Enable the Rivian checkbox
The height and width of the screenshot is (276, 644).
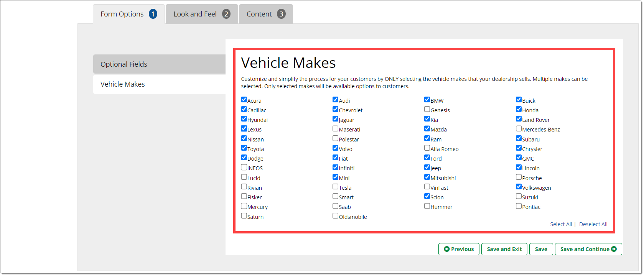[244, 187]
